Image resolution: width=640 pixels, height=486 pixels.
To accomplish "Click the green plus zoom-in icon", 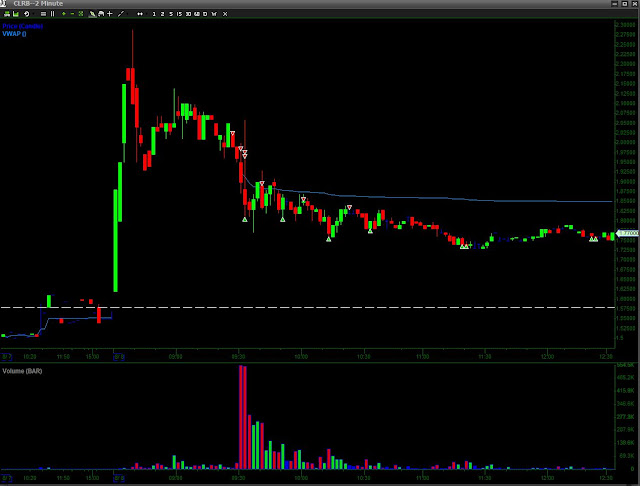I will 64,14.
